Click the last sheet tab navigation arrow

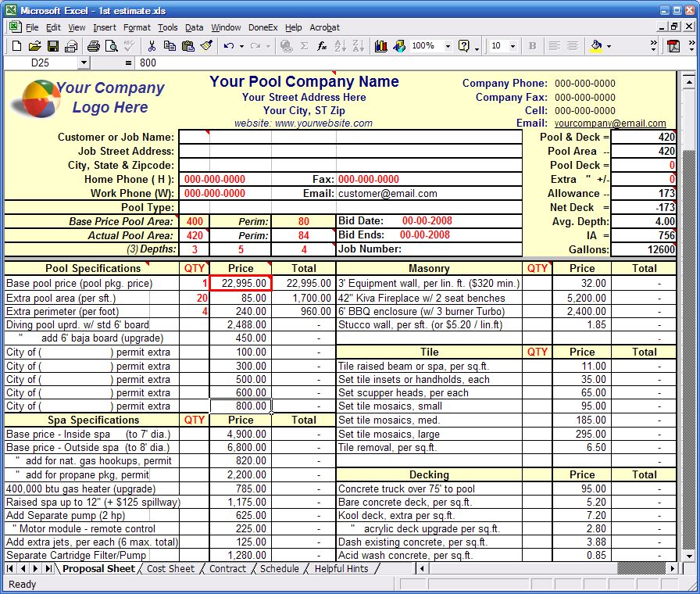click(x=48, y=568)
